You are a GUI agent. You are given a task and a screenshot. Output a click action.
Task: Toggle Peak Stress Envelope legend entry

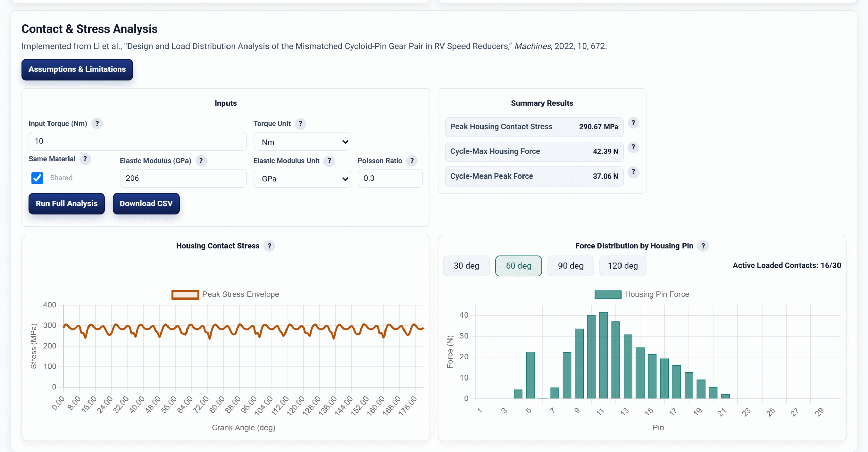point(225,294)
